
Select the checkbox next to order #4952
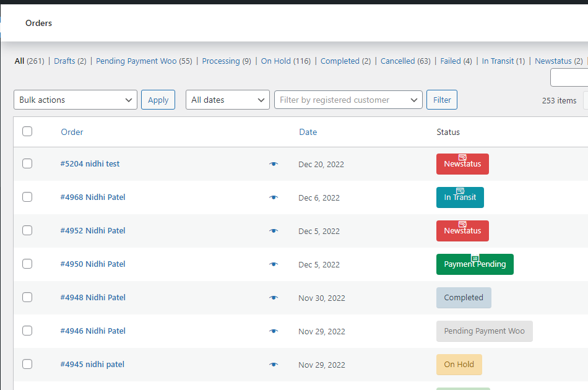click(27, 230)
